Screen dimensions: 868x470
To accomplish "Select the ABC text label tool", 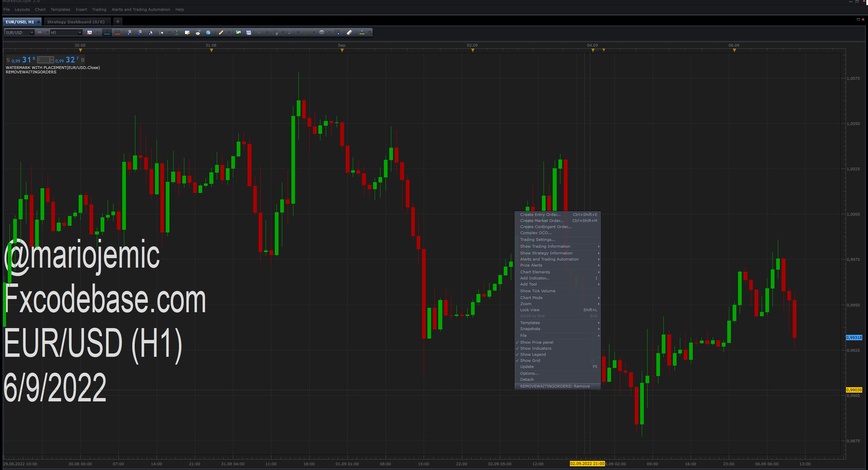I will (337, 33).
